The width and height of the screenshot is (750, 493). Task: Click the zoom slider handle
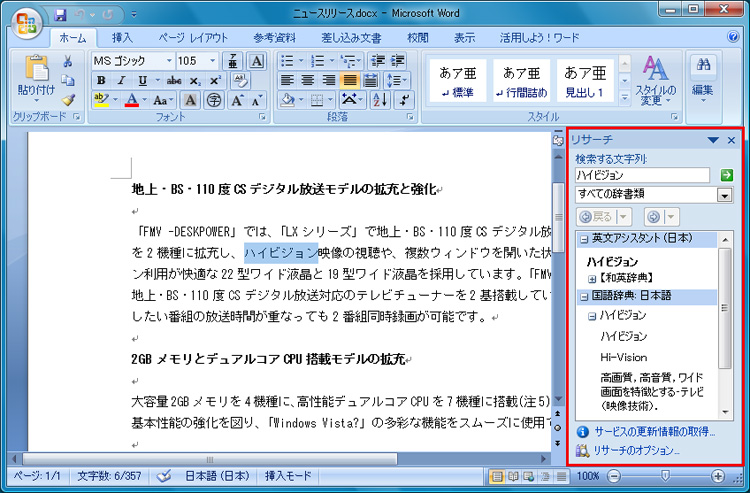point(665,475)
